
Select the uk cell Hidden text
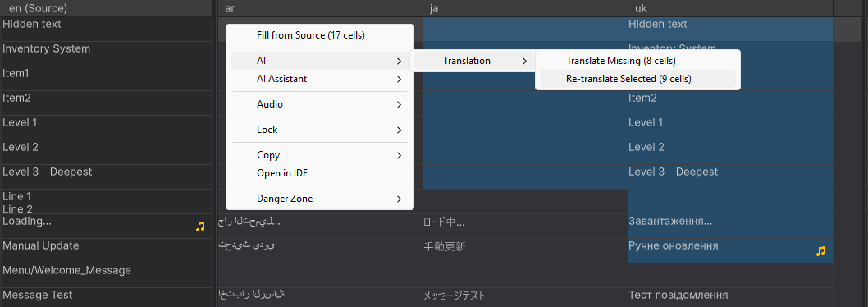coord(731,29)
